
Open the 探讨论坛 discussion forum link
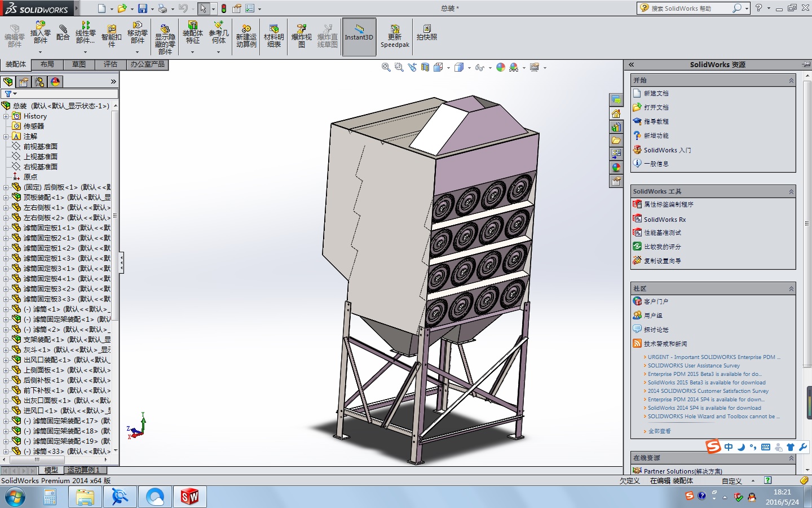click(656, 330)
